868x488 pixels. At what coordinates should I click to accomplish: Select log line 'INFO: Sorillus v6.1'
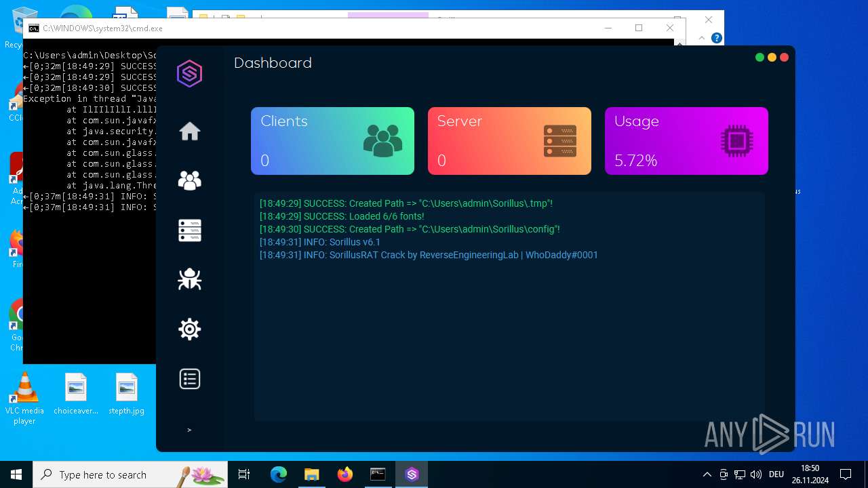click(320, 242)
